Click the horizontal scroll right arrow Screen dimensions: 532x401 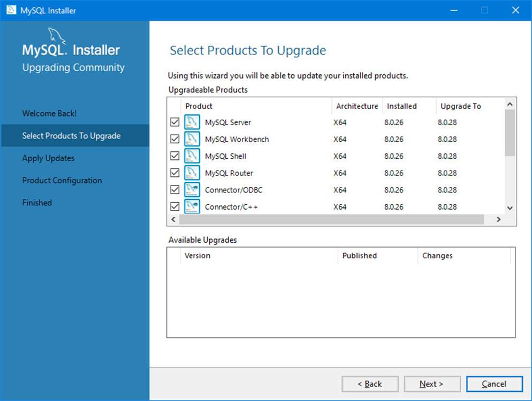(498, 219)
